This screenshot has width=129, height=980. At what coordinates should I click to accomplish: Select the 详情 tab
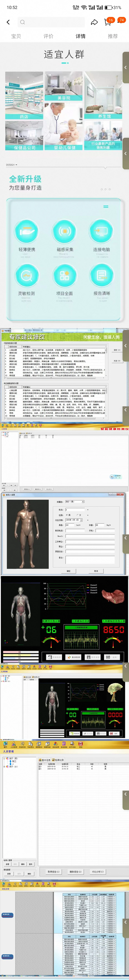81,36
